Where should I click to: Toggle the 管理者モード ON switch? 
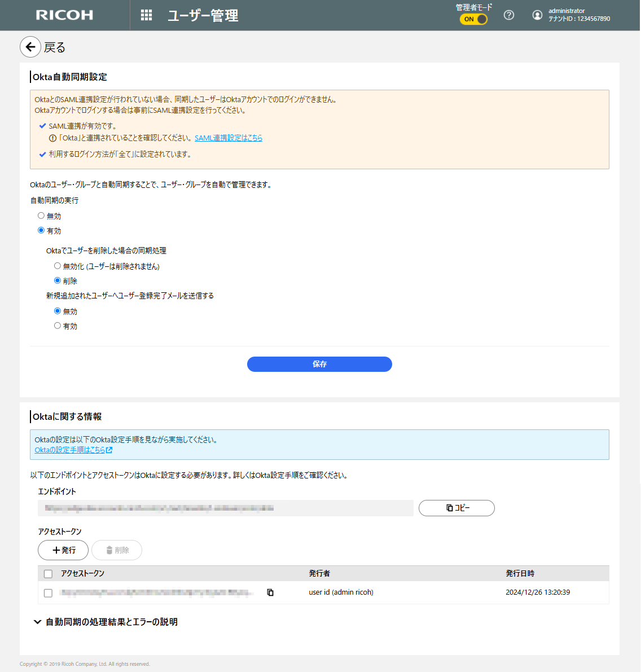(473, 19)
